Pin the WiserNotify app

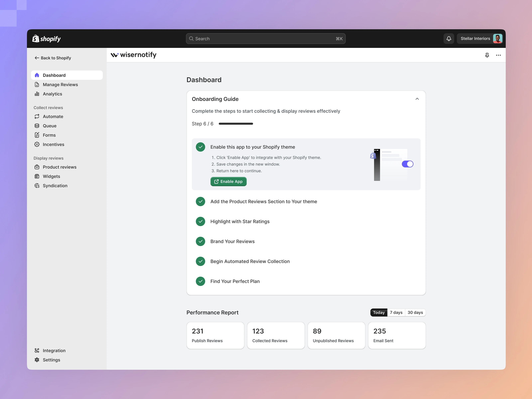(487, 55)
